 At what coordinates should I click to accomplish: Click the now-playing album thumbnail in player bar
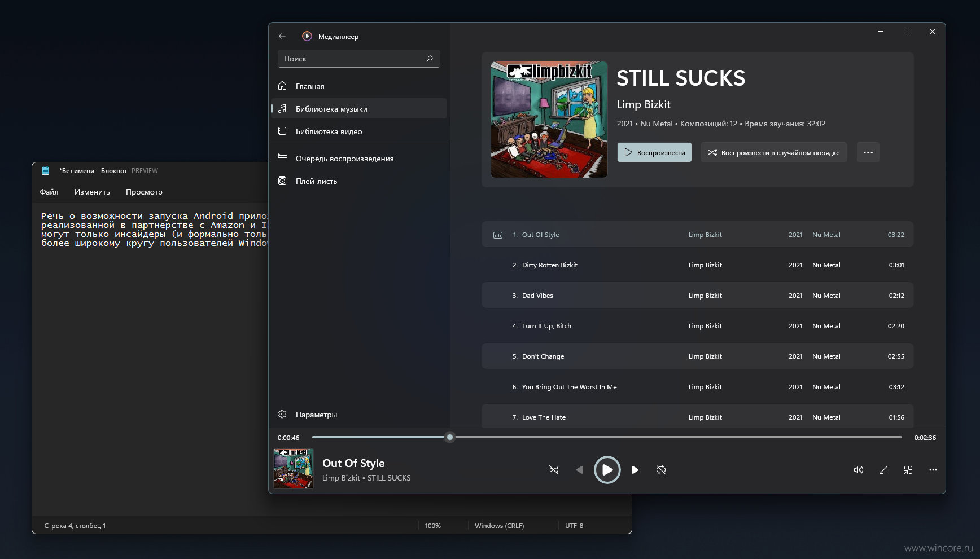pyautogui.click(x=294, y=469)
